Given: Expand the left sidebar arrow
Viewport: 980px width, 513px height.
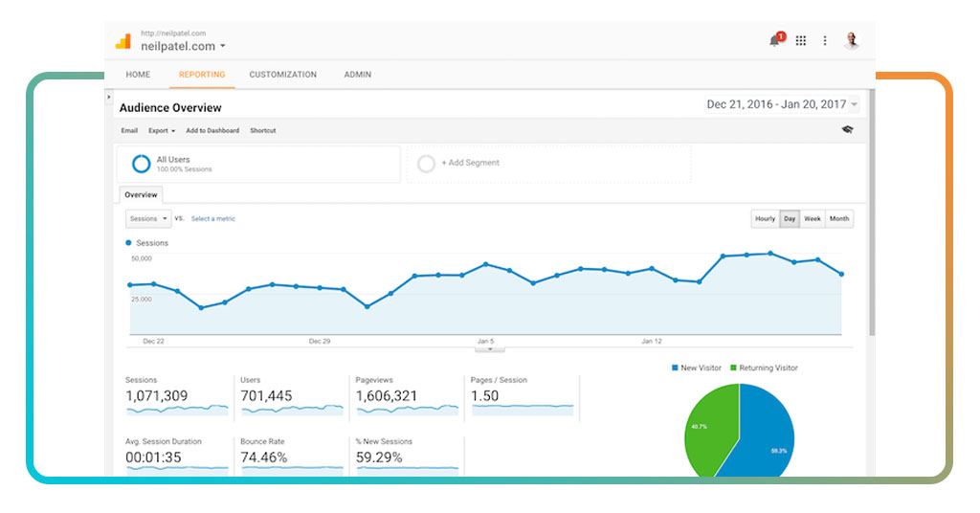Looking at the screenshot, I should pyautogui.click(x=109, y=98).
